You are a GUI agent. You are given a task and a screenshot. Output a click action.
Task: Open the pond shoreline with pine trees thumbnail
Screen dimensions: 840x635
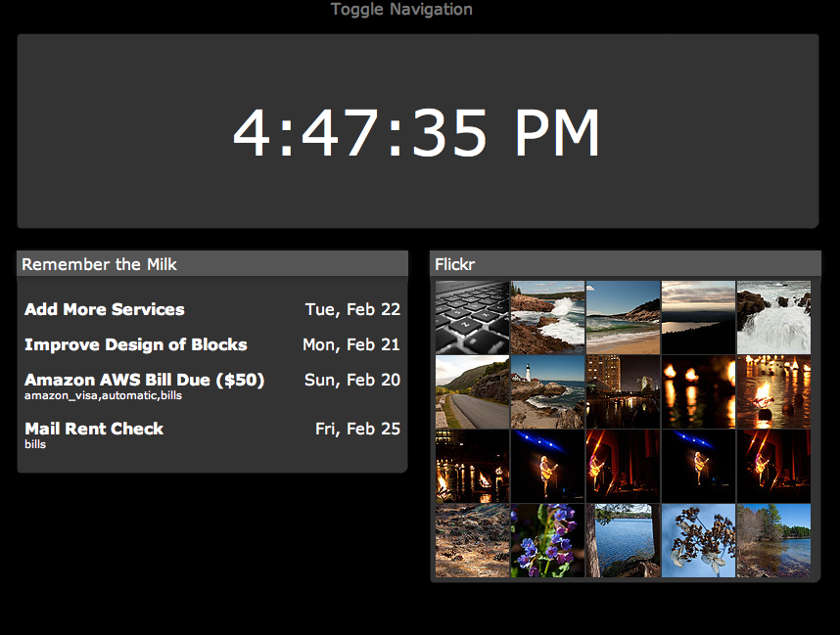click(x=773, y=541)
